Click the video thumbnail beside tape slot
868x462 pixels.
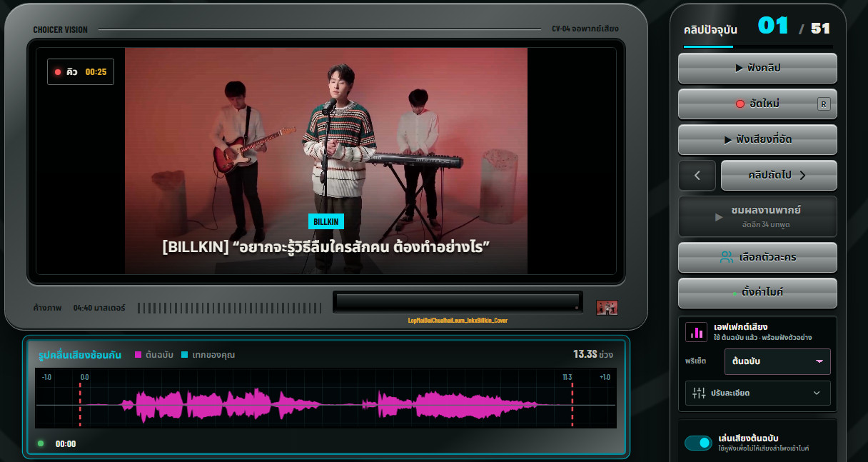pyautogui.click(x=607, y=308)
